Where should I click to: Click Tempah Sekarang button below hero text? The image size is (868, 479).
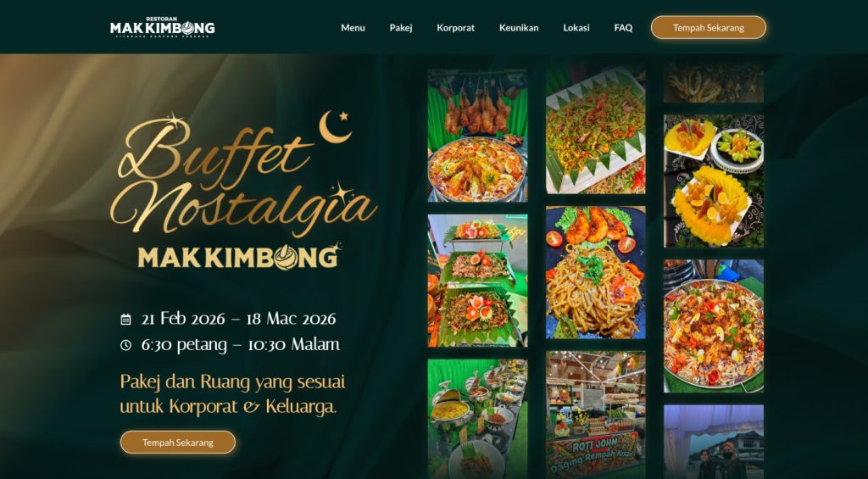178,443
